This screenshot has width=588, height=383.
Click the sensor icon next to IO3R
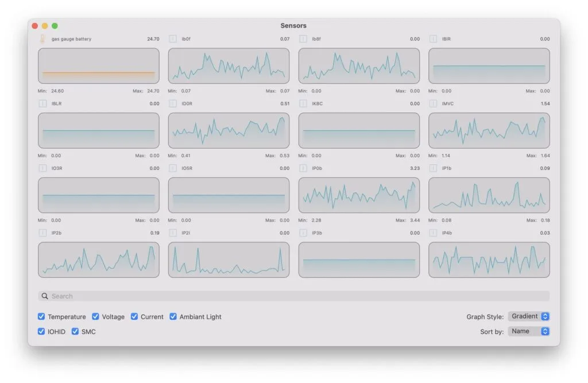point(42,168)
